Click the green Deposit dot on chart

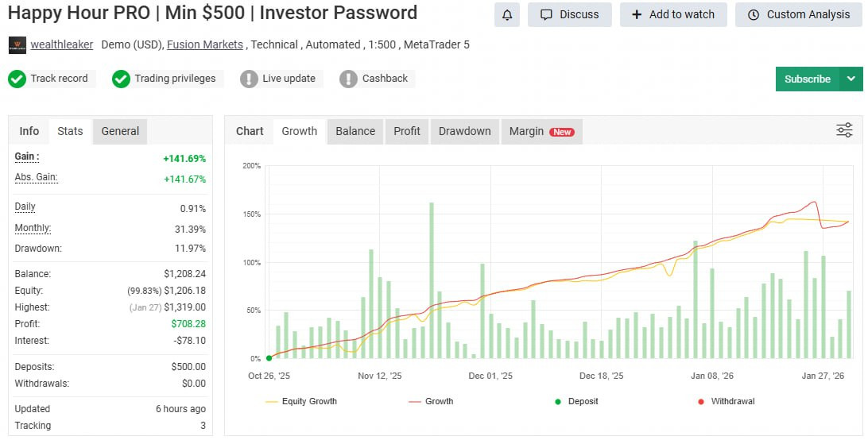[269, 358]
